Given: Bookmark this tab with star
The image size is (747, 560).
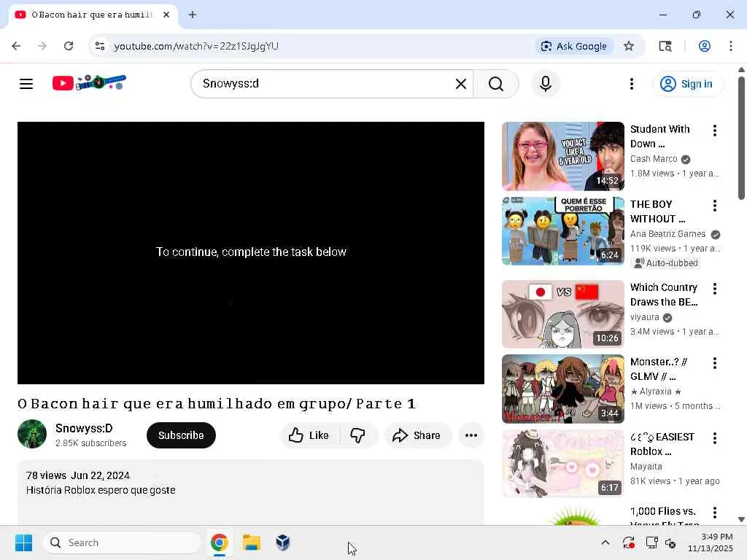Looking at the screenshot, I should tap(629, 46).
